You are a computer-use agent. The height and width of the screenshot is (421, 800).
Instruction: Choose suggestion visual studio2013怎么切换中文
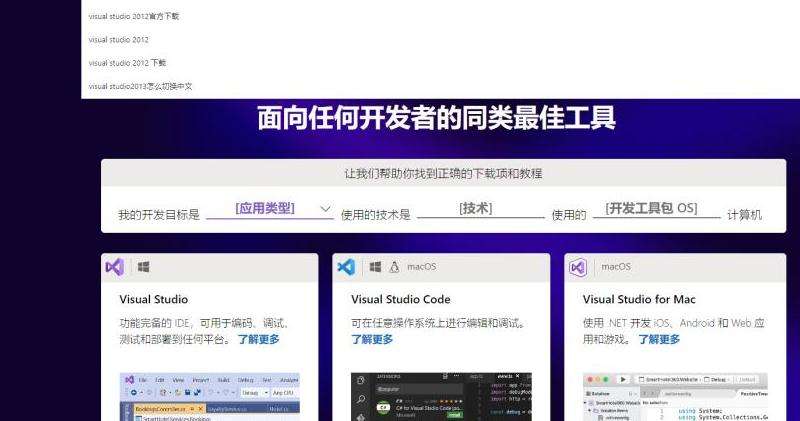tap(140, 86)
